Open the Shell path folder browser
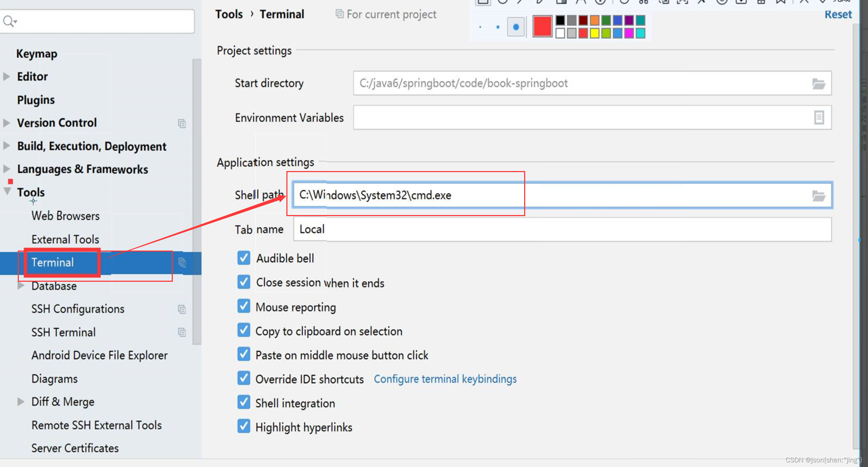Image resolution: width=868 pixels, height=467 pixels. click(819, 195)
